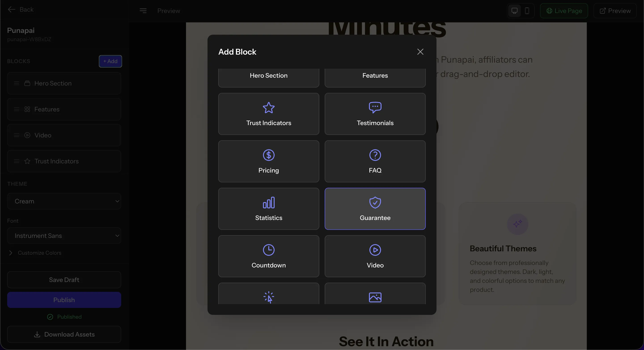Viewport: 644px width, 350px height.
Task: Select the Pricing dollar sign icon
Action: click(x=269, y=155)
